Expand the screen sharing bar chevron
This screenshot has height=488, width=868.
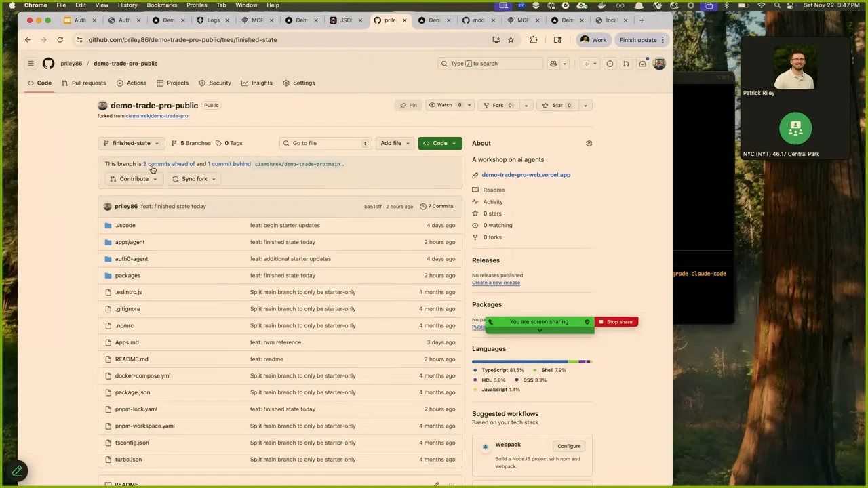click(540, 330)
